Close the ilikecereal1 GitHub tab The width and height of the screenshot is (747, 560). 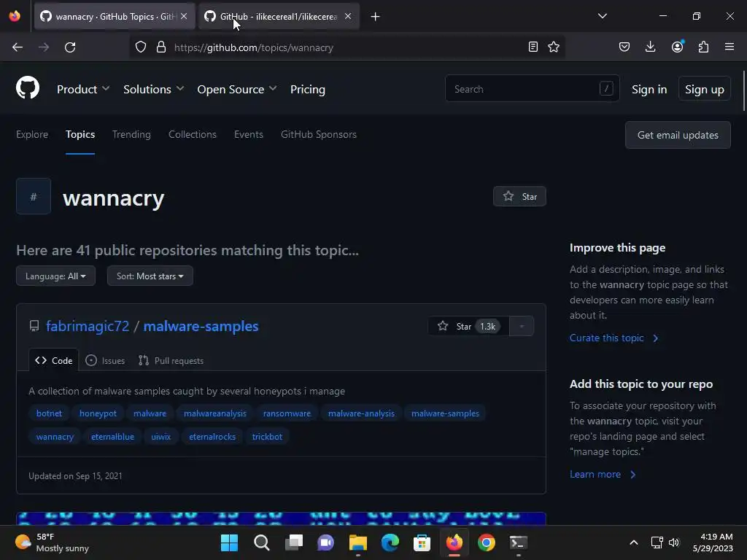[348, 16]
